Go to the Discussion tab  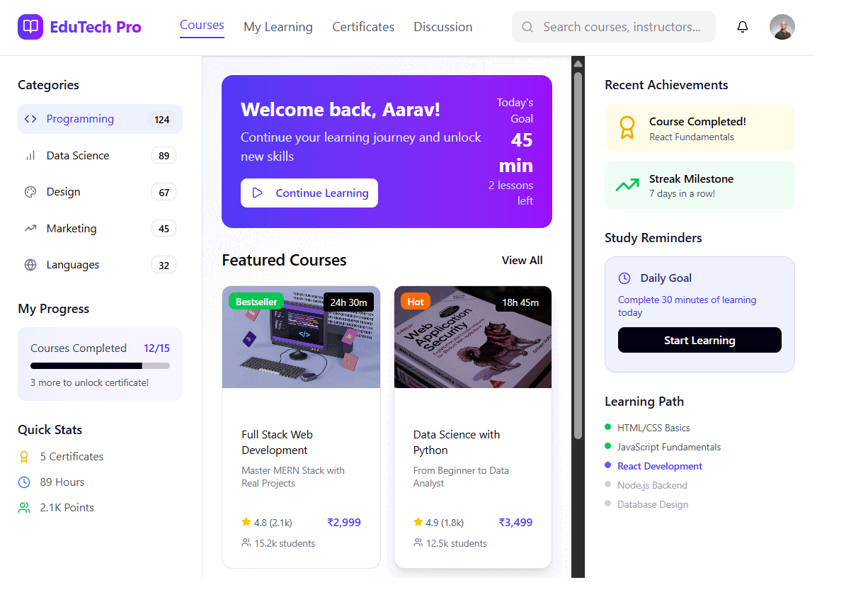[x=443, y=27]
